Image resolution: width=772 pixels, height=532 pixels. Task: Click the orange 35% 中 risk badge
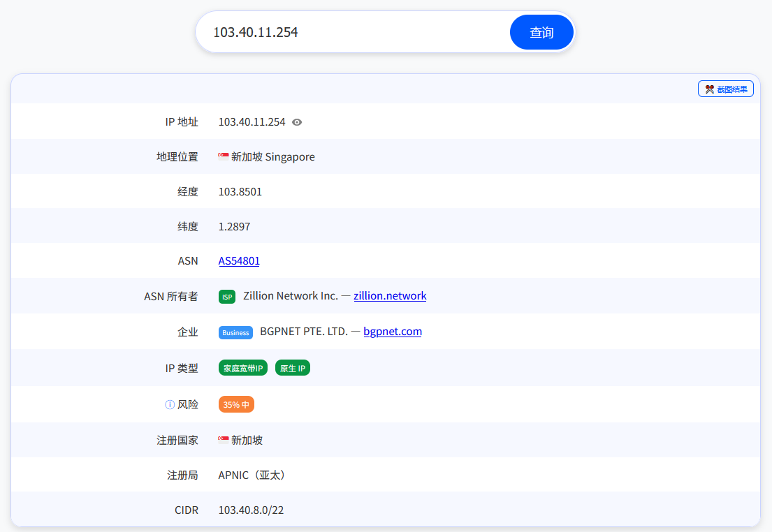(x=235, y=404)
